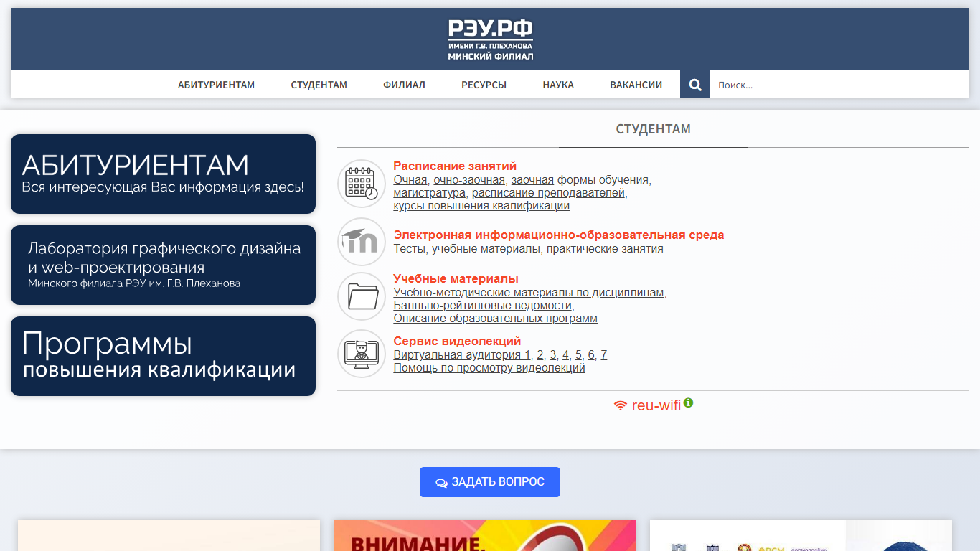Open the курсы повышения квалификации link
Screen dimensions: 980x551
coord(481,206)
